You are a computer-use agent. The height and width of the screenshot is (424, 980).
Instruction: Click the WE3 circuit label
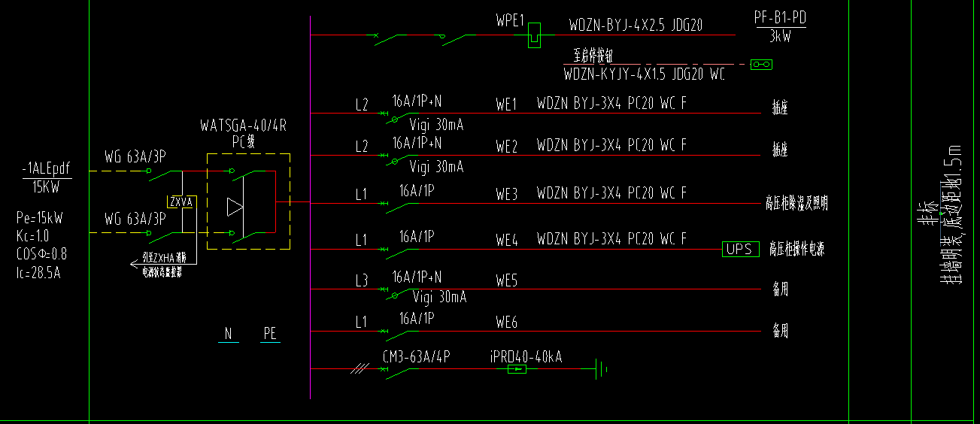pos(506,195)
